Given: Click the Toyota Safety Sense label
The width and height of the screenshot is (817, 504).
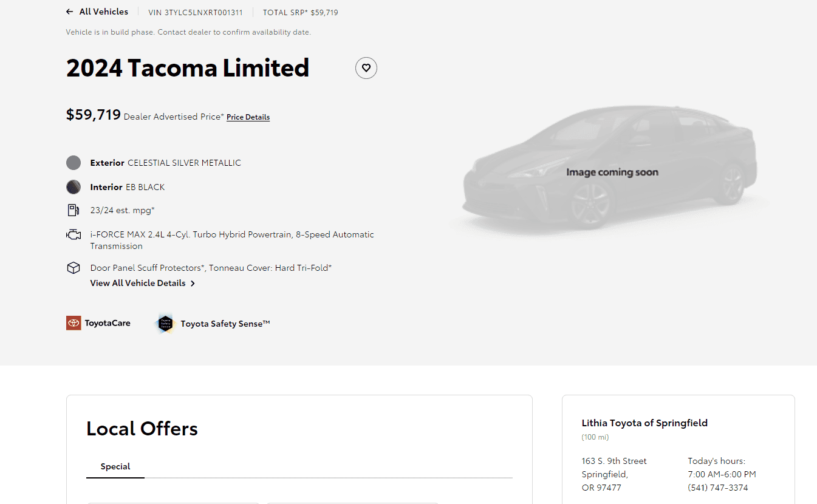Looking at the screenshot, I should point(225,324).
